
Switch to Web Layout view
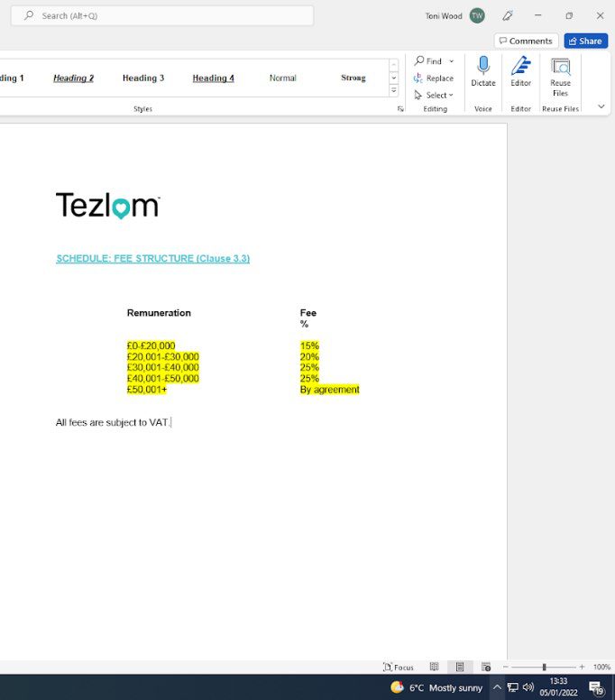(486, 667)
